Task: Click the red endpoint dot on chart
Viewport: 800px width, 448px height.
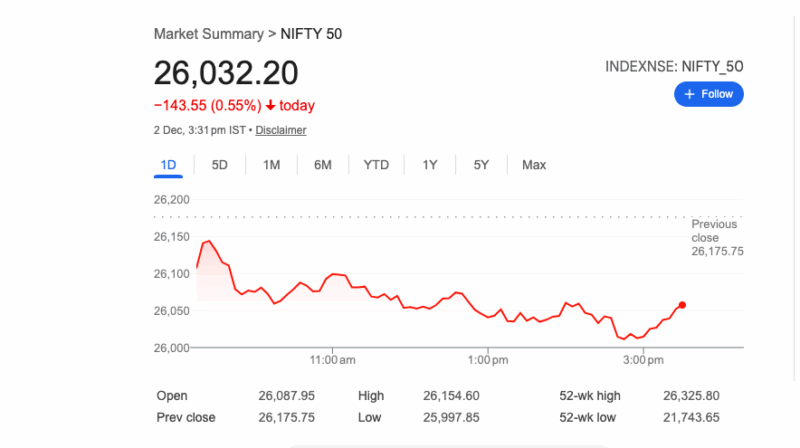Action: (682, 305)
